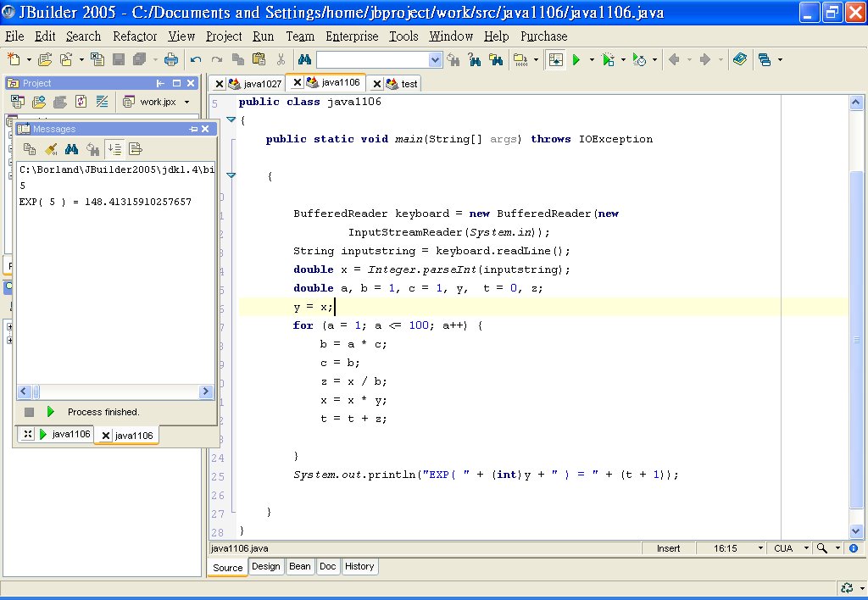Click Messages horizontal scrollbar right arrow

pyautogui.click(x=206, y=392)
